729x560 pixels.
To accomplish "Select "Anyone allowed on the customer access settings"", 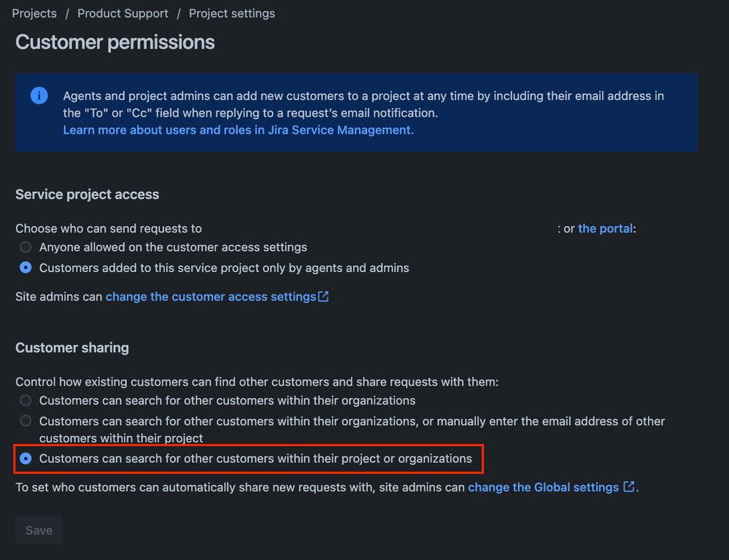I will tap(26, 246).
